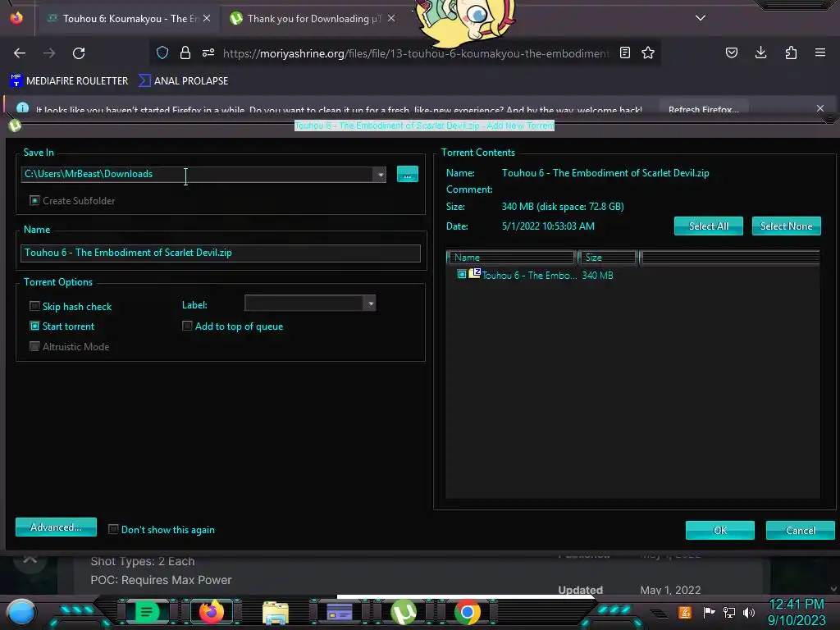Viewport: 840px width, 630px height.
Task: Open File Explorer from taskbar
Action: 276,613
